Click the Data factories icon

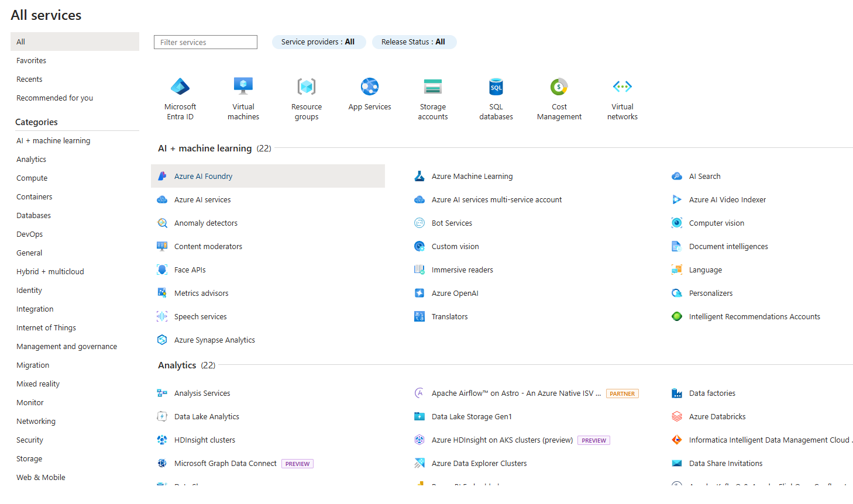pos(677,393)
